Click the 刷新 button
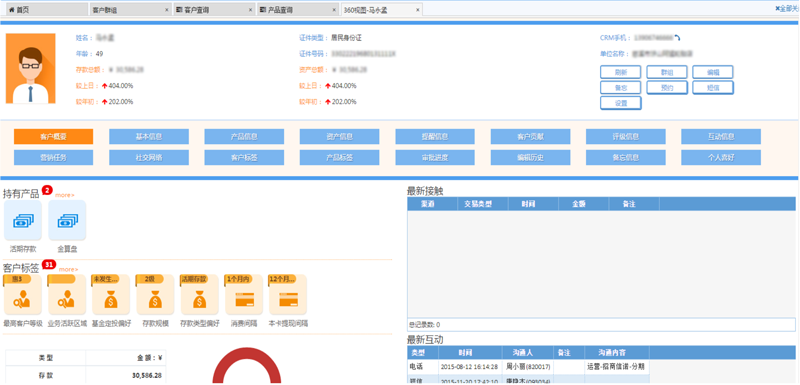The height and width of the screenshot is (385, 800). tap(620, 72)
